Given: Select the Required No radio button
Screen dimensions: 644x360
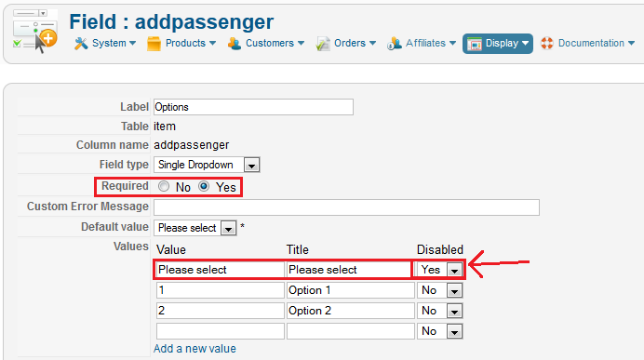Looking at the screenshot, I should 164,186.
